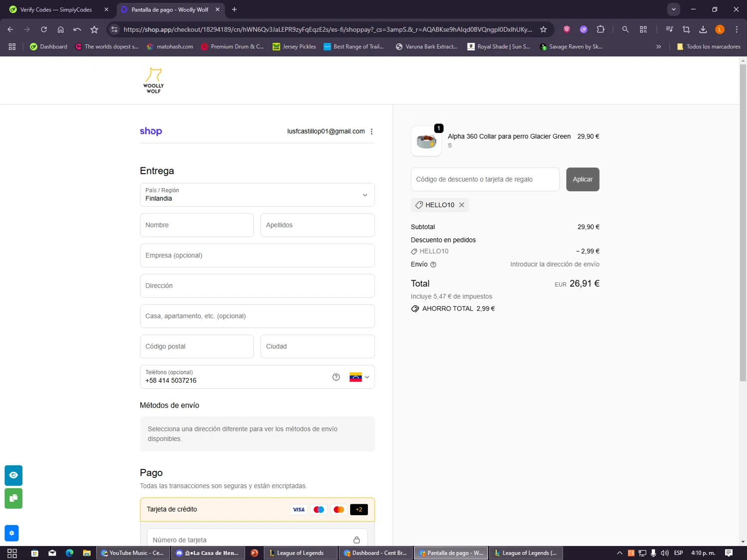
Task: Open the taskbar volume control
Action: (665, 553)
